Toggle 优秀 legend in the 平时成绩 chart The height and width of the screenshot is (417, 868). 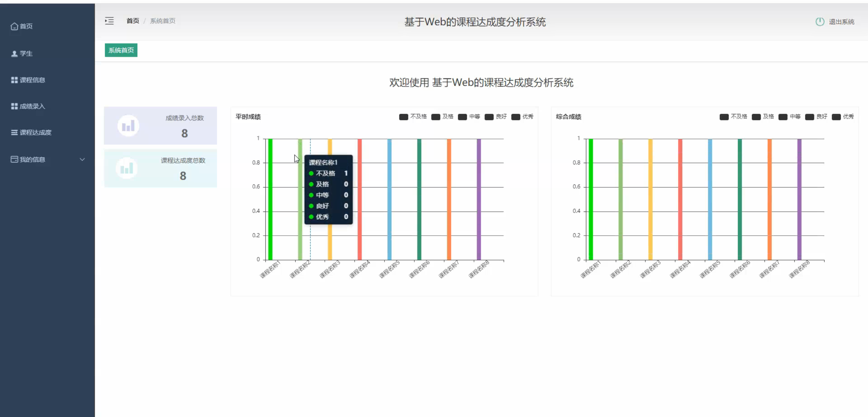[516, 117]
